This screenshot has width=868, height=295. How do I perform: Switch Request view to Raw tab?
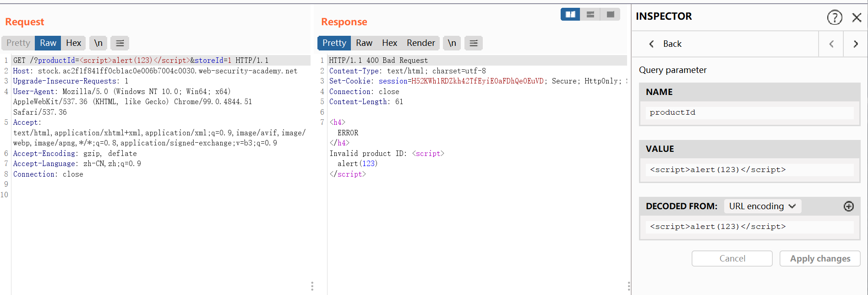[x=48, y=43]
